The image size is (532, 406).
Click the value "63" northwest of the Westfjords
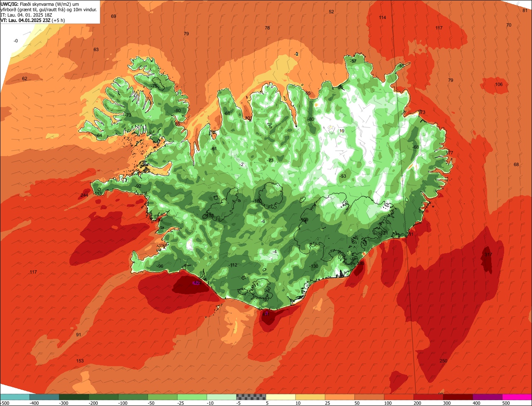(96, 49)
